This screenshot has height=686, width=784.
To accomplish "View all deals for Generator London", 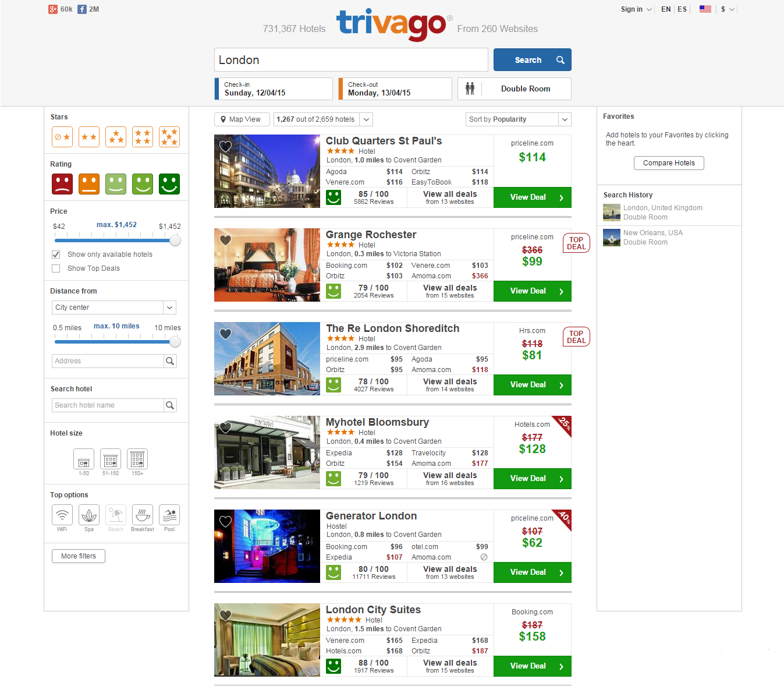I will point(450,572).
